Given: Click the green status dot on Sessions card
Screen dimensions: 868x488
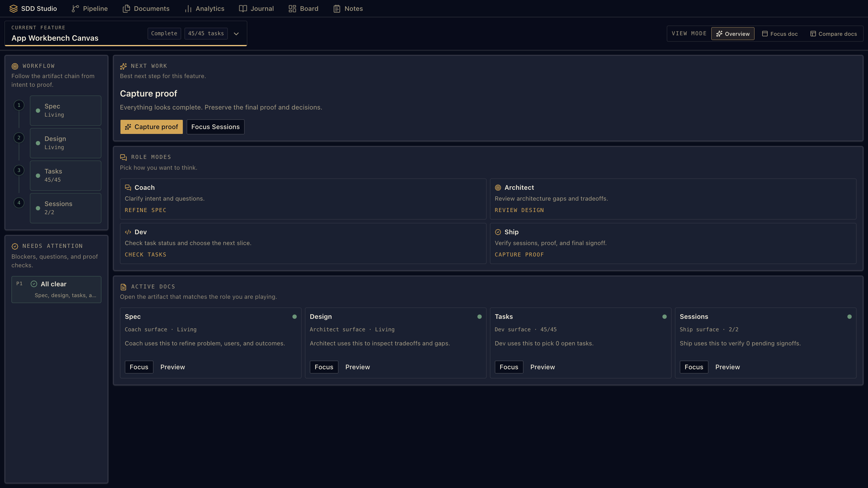Looking at the screenshot, I should click(x=850, y=317).
